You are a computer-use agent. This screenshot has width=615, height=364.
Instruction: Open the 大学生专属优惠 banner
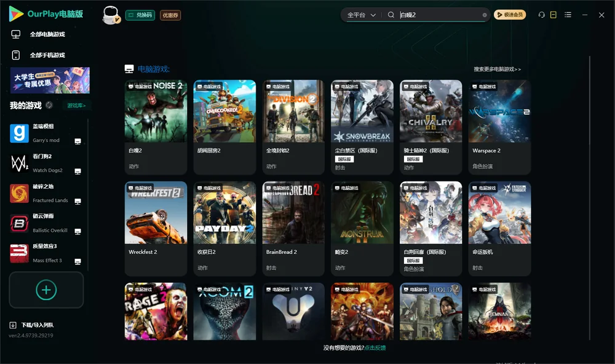(x=50, y=80)
